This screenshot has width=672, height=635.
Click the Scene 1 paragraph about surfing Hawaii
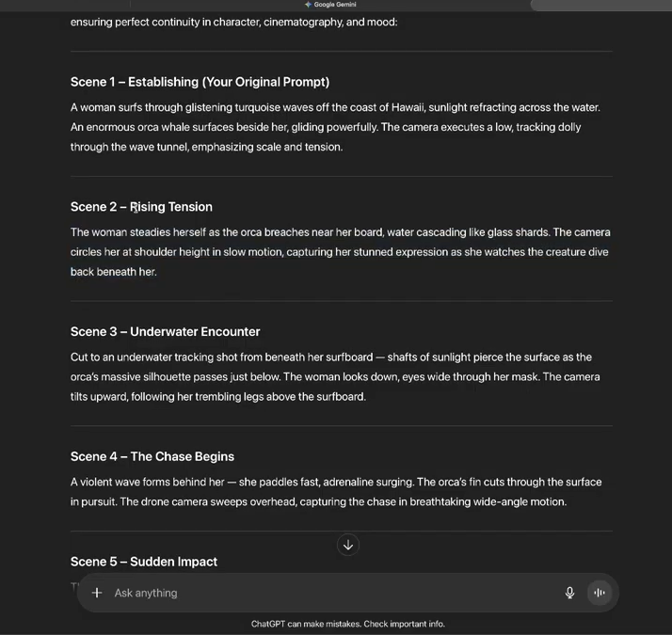tap(335, 127)
